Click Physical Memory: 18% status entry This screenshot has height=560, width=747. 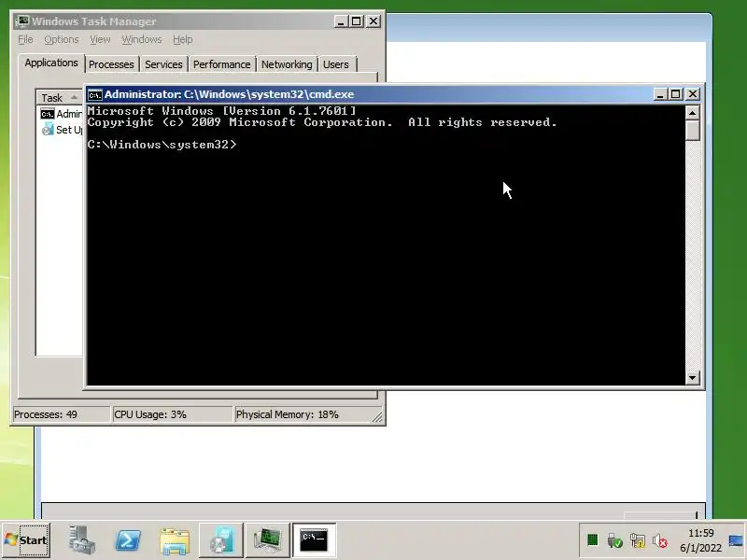pyautogui.click(x=303, y=414)
